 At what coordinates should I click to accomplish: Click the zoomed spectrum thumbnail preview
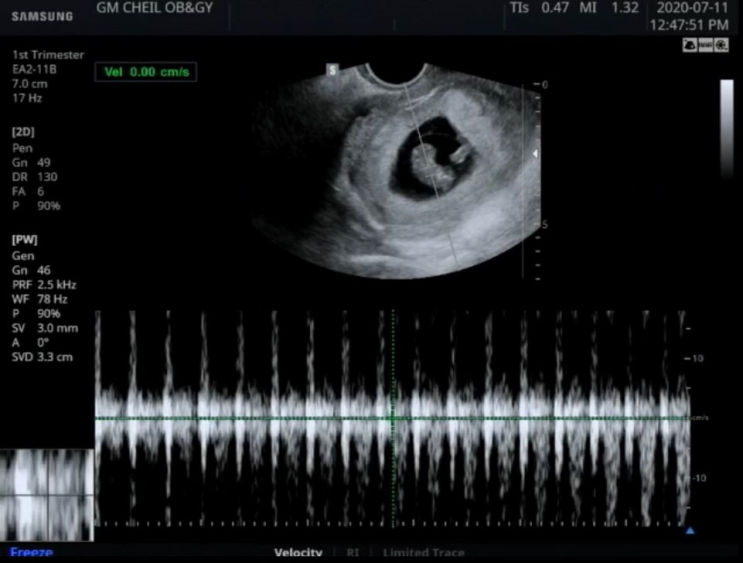tap(46, 495)
